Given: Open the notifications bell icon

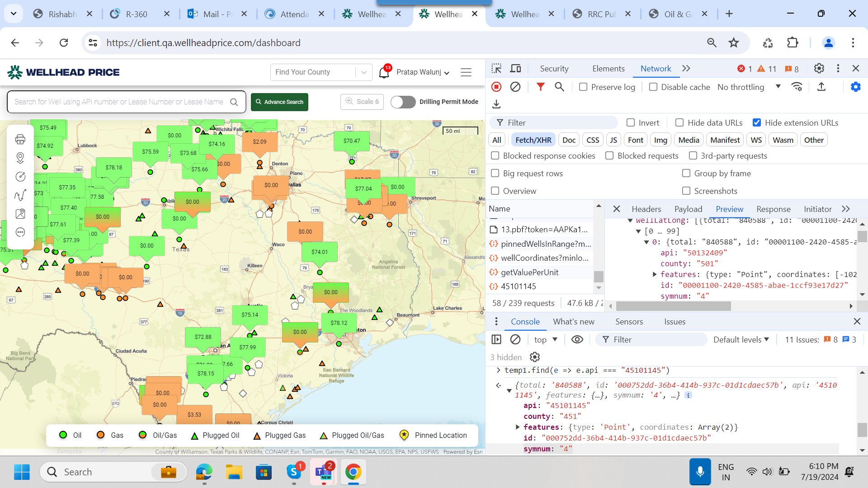Looking at the screenshot, I should 384,72.
